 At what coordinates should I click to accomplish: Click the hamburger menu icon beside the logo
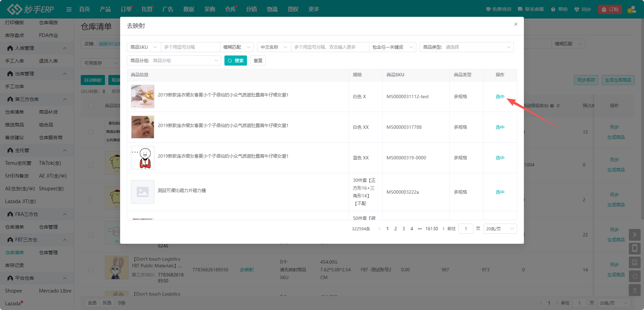(x=69, y=9)
